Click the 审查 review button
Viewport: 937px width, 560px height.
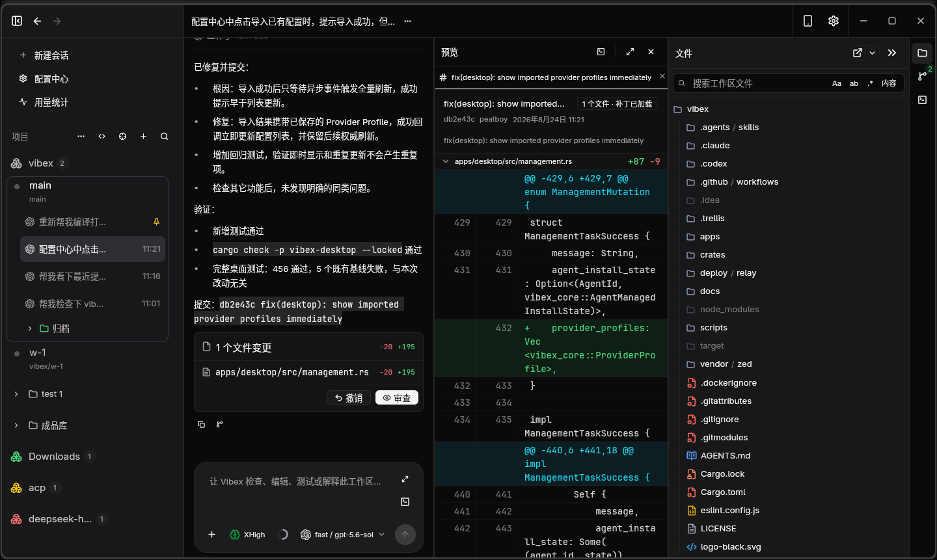[397, 398]
